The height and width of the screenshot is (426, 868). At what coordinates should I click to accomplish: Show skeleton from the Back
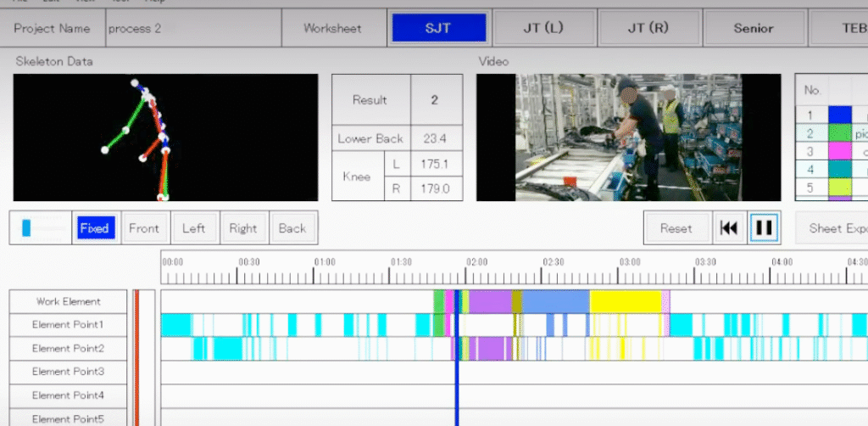click(292, 227)
